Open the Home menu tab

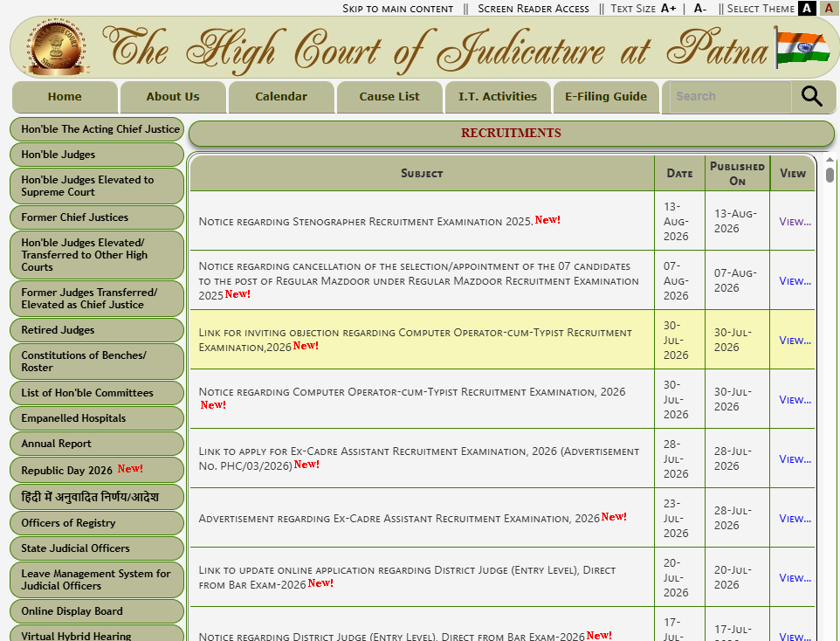pyautogui.click(x=65, y=96)
